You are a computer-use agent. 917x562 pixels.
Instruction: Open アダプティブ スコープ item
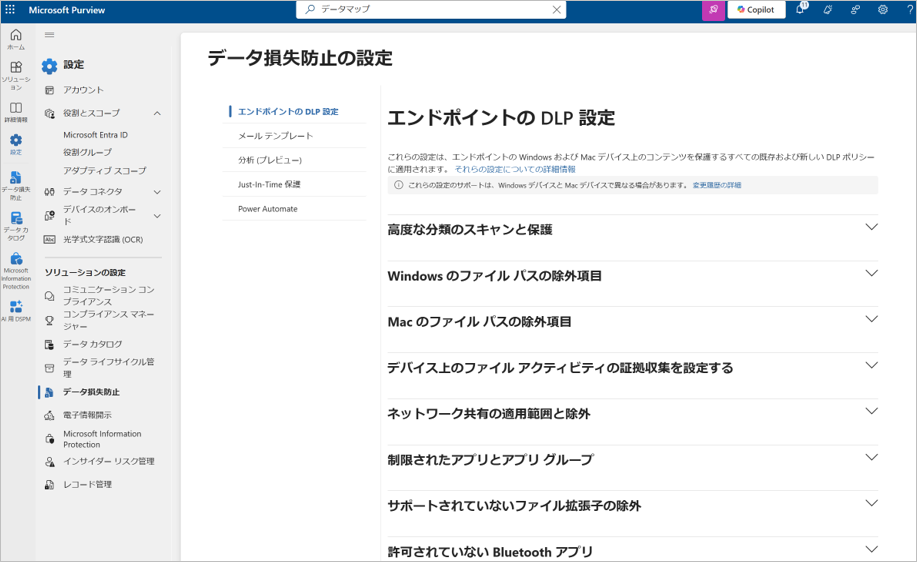pos(105,171)
